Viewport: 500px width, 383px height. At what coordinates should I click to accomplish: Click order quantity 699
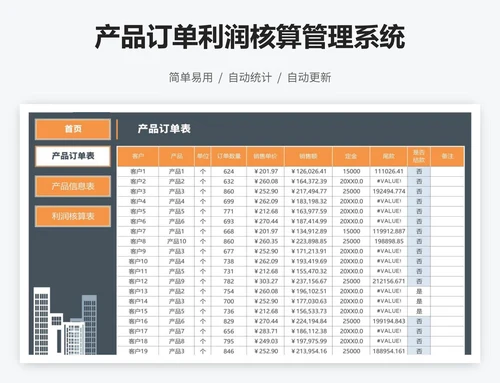click(229, 201)
